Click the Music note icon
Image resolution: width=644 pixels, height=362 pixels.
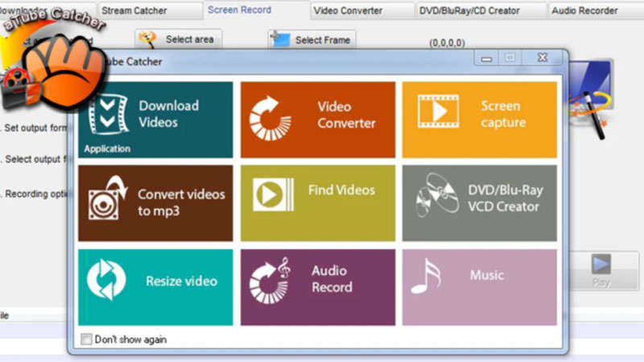[426, 276]
